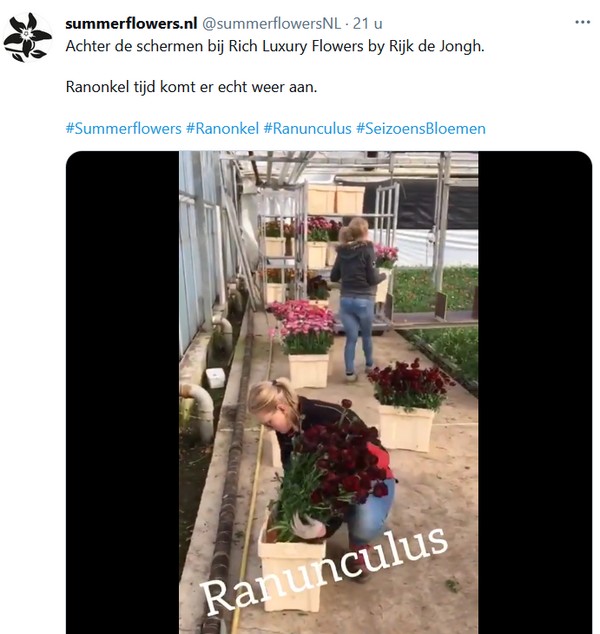Viewport: 600px width, 634px height.
Task: Open the #Summerflowers hashtag
Action: click(x=123, y=129)
